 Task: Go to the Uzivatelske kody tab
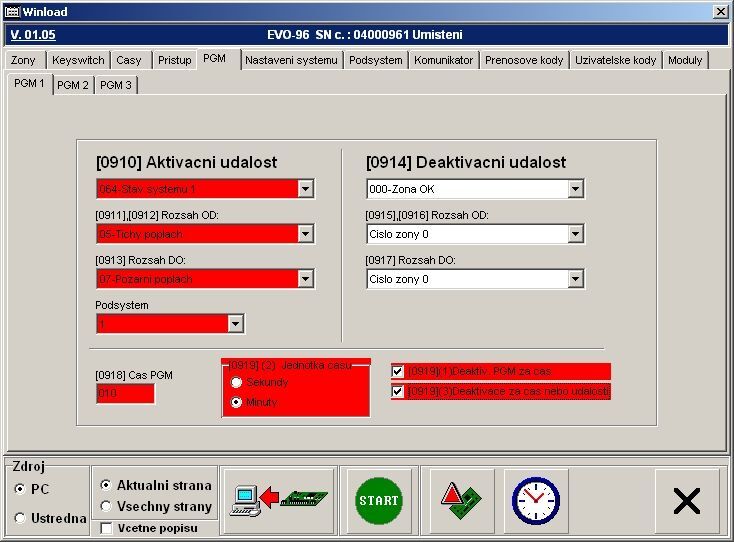615,60
